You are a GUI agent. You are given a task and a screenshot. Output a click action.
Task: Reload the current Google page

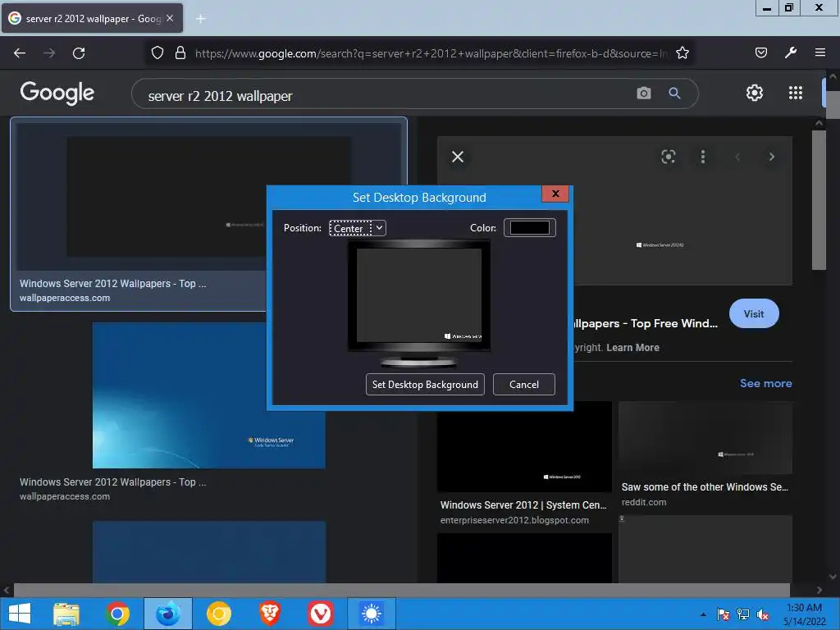(x=79, y=53)
